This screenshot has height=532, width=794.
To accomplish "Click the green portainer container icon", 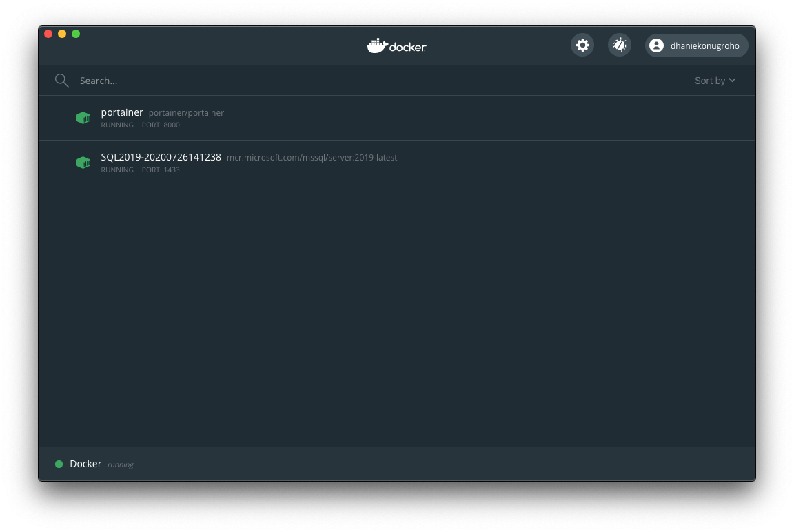I will click(83, 118).
